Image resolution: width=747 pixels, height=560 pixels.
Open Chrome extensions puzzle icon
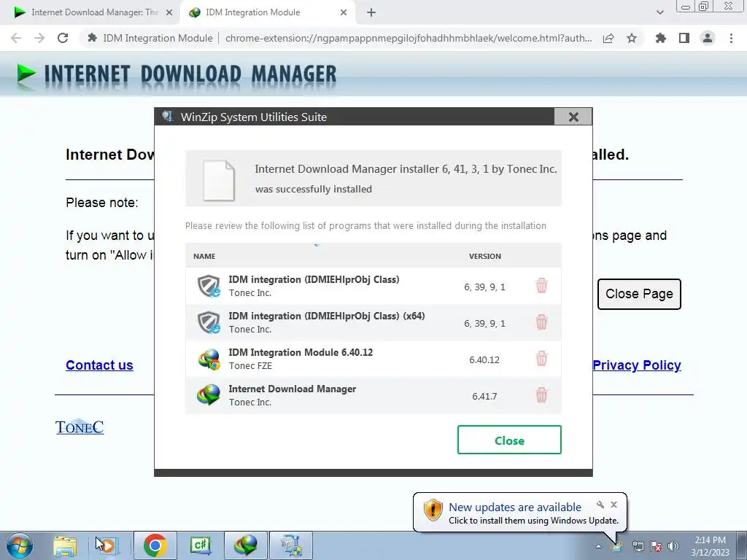click(661, 38)
